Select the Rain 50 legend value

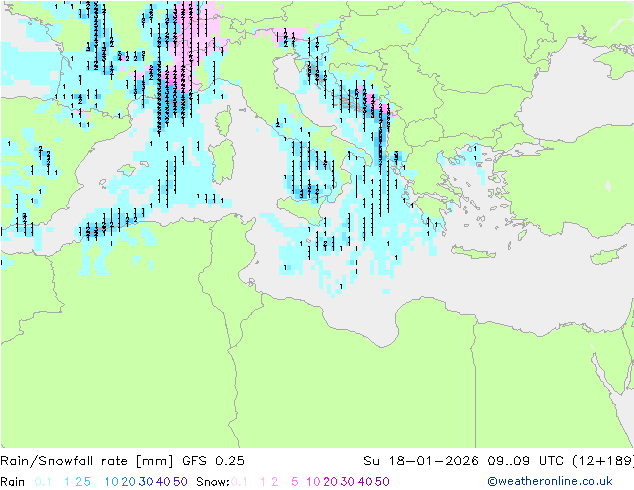click(x=180, y=482)
